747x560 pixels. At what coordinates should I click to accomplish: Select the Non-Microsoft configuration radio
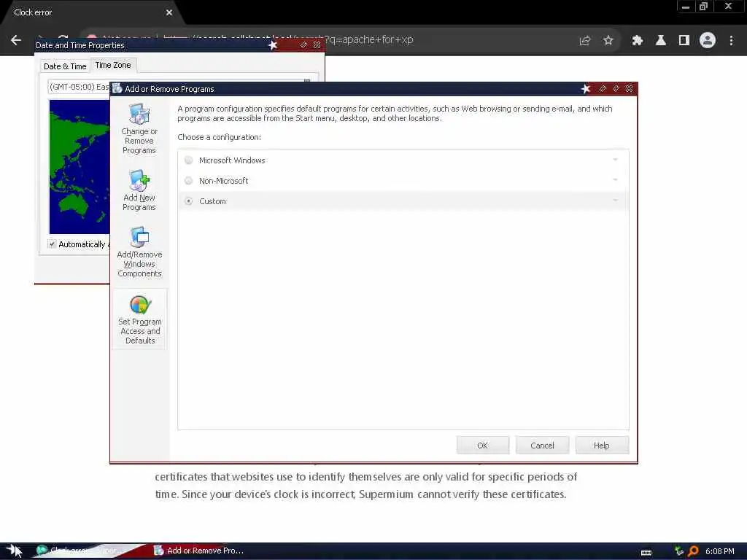(x=189, y=181)
